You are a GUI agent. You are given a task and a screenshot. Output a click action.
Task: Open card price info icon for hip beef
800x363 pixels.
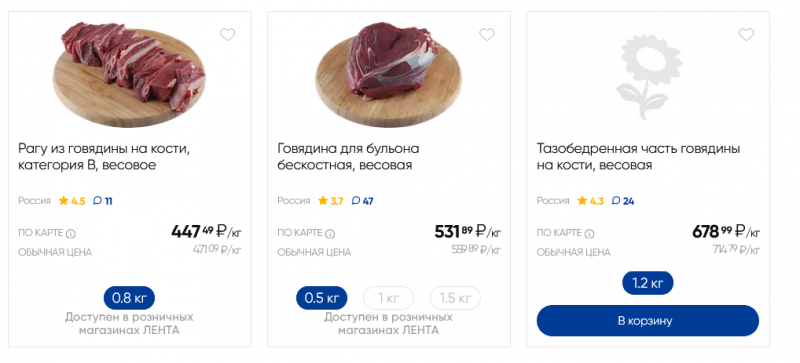[589, 234]
